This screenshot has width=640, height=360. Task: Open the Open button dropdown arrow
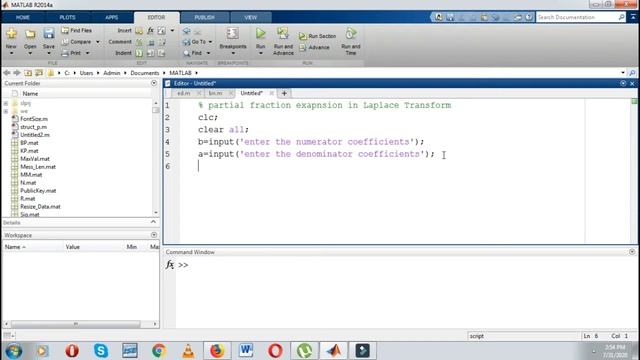coord(30,53)
